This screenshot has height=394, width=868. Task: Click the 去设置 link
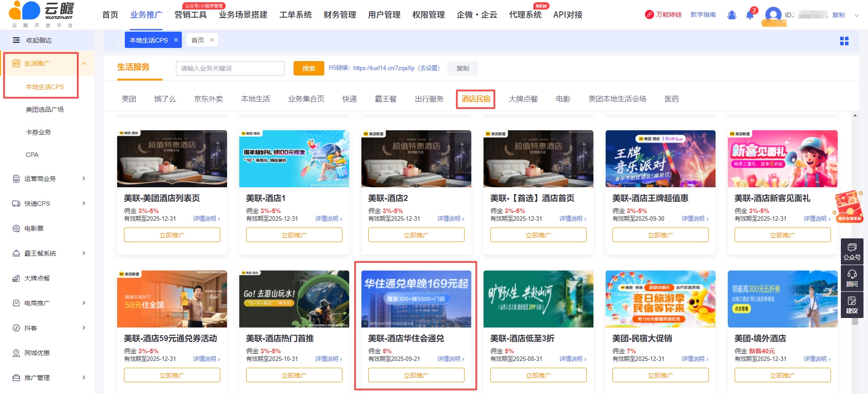[x=429, y=68]
